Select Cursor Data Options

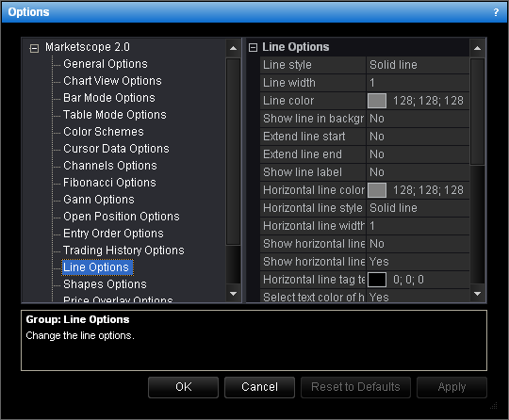pyautogui.click(x=116, y=149)
